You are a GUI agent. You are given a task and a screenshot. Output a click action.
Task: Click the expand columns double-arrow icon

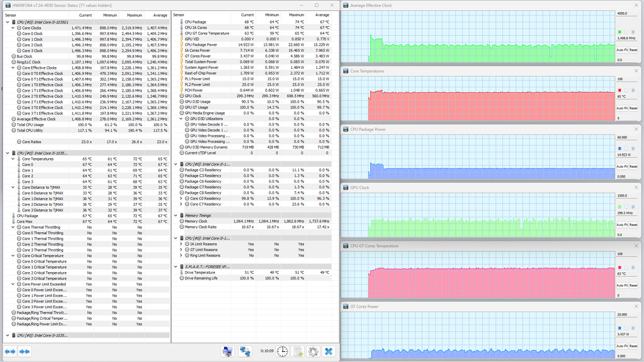click(10, 351)
